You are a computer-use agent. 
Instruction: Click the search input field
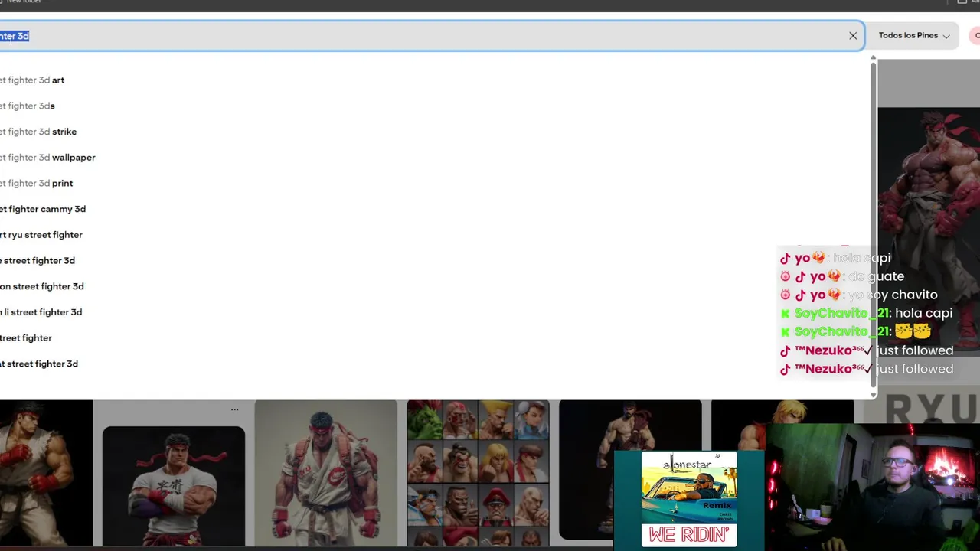point(431,36)
